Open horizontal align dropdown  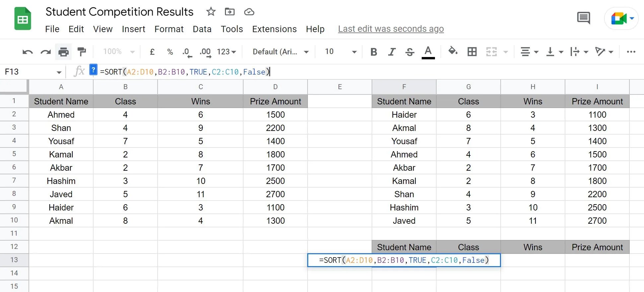click(x=529, y=52)
